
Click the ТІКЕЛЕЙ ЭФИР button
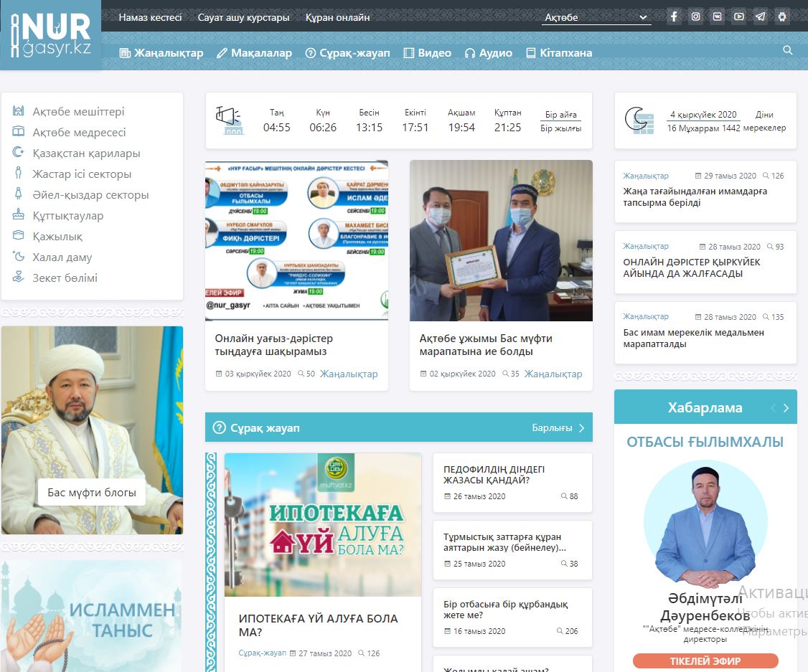[705, 661]
